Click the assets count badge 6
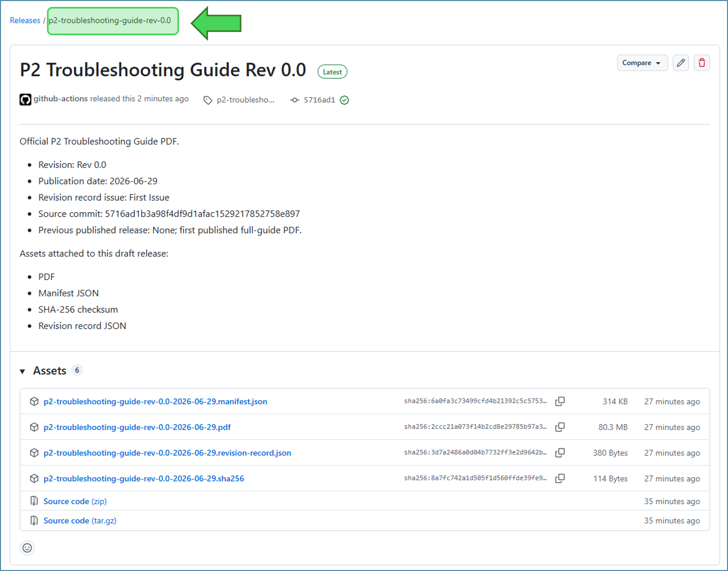The height and width of the screenshot is (571, 728). coord(77,370)
